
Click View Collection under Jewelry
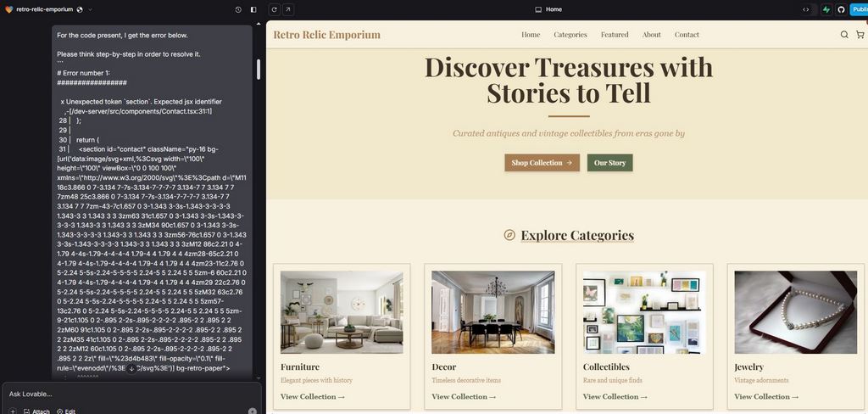point(766,396)
